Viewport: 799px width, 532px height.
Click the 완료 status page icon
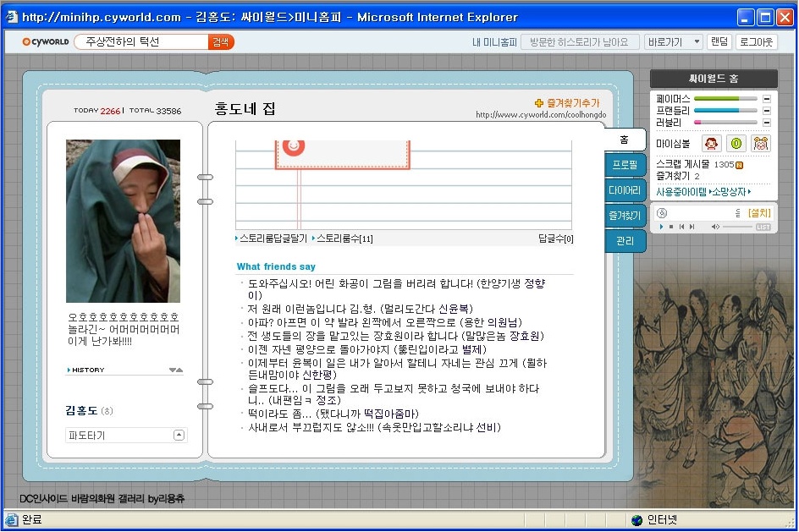click(11, 520)
